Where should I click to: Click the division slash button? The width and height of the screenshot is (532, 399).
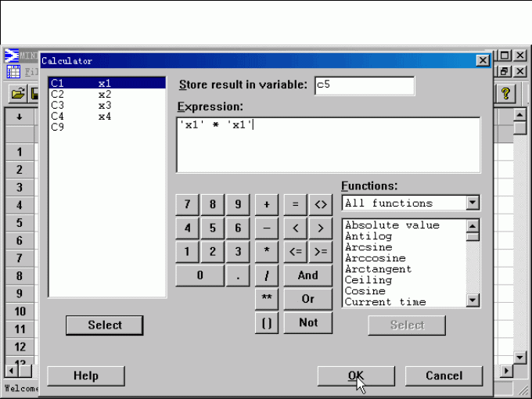click(267, 275)
